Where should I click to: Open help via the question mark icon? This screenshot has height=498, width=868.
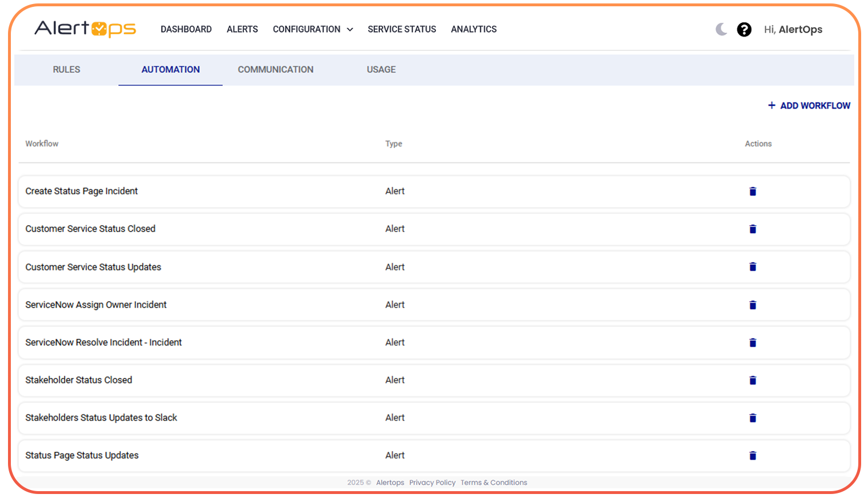tap(744, 29)
